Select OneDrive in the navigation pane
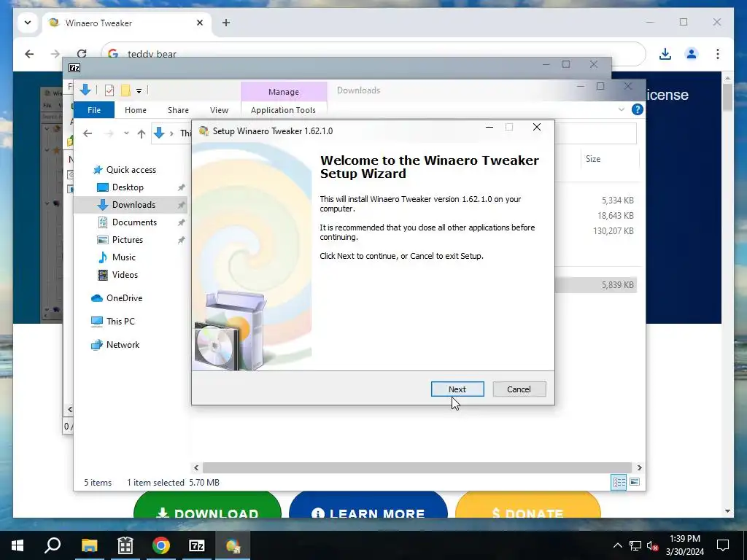Viewport: 747px width, 560px height. click(124, 298)
